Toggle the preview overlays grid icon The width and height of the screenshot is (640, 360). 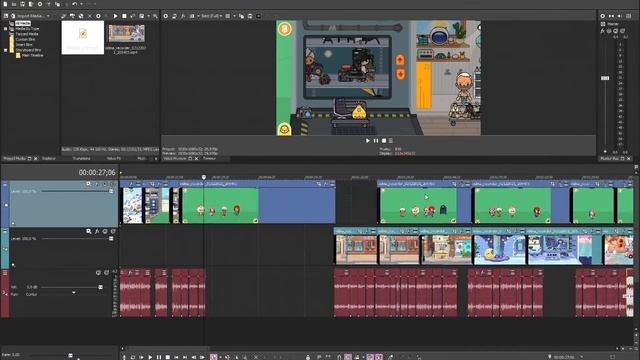[228, 16]
